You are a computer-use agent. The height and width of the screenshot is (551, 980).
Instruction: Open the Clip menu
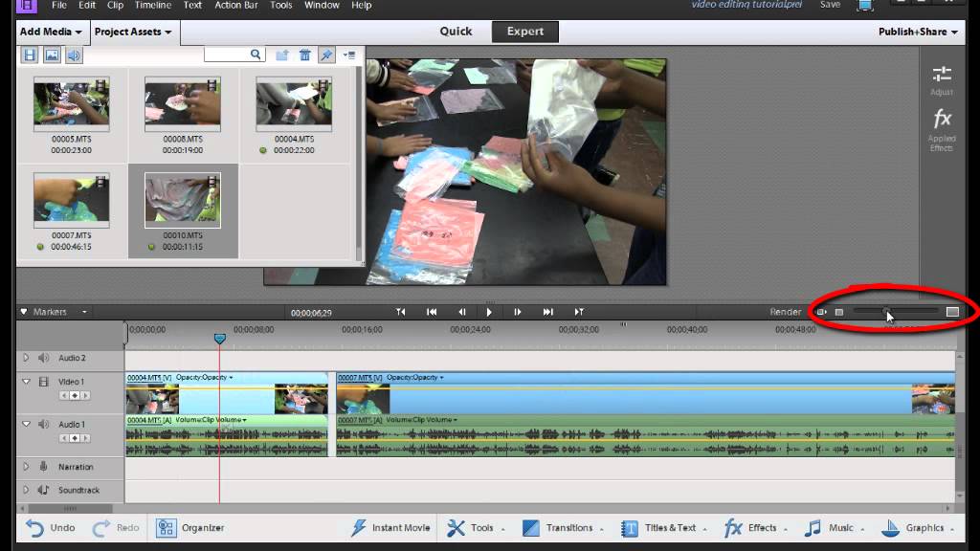click(115, 5)
